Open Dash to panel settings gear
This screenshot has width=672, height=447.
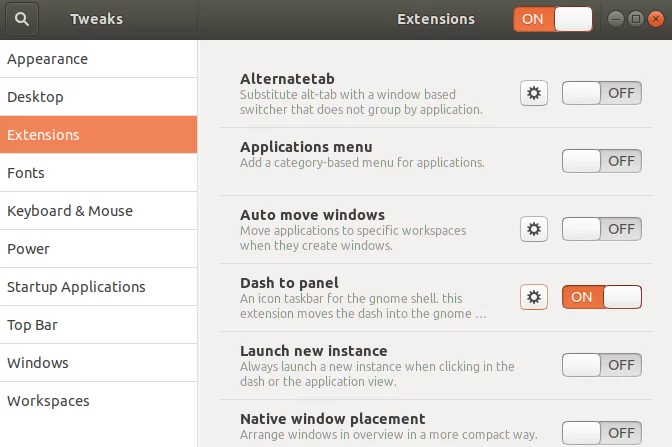point(534,297)
